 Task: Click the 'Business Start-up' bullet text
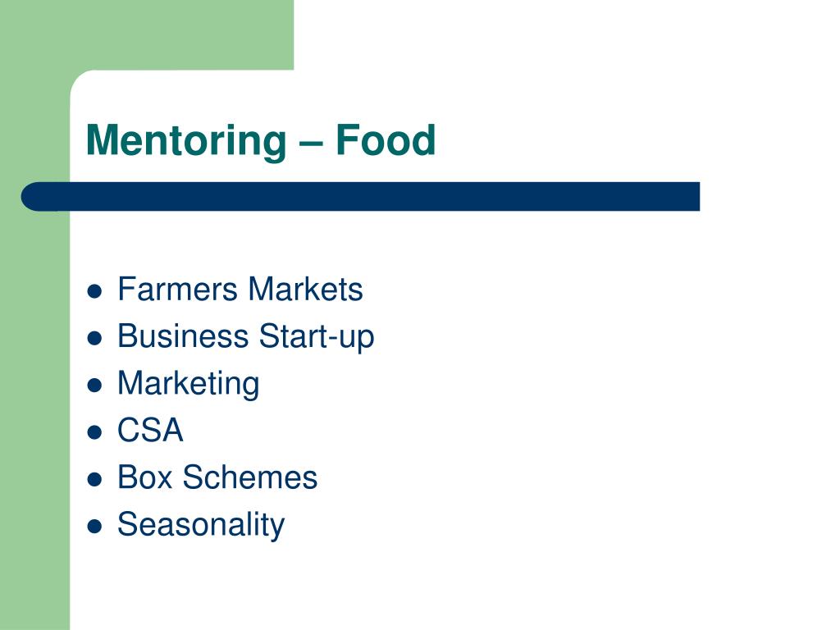246,337
